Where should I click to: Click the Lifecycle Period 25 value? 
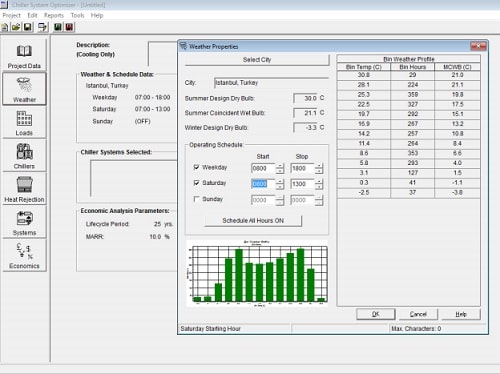[157, 224]
